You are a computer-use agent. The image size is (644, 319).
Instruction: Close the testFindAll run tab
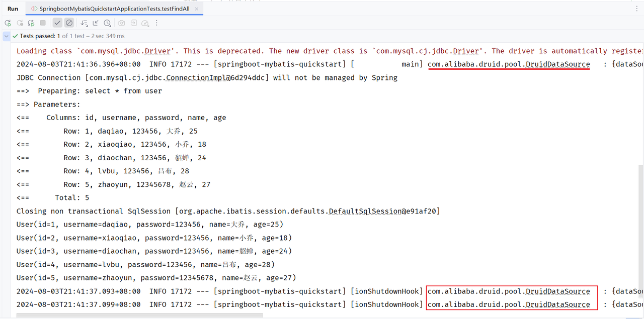click(x=197, y=9)
